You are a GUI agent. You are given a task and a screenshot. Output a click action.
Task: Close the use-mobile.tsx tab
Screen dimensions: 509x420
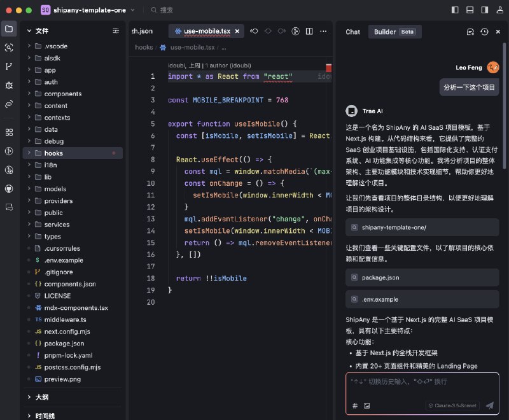tap(237, 31)
